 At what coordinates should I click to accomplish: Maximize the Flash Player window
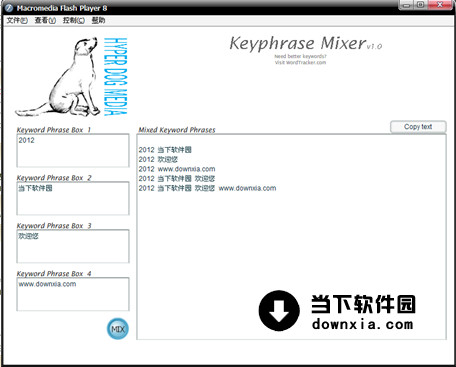[421, 5]
